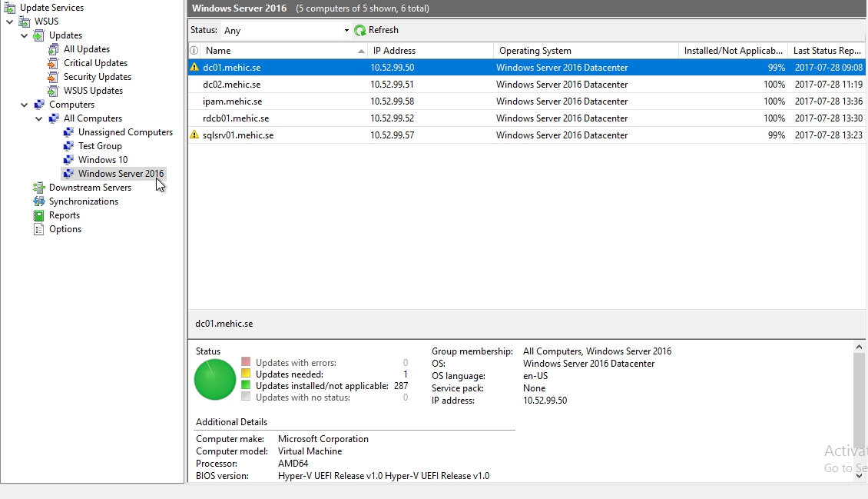Select the ipam.mehic.se computer row
Screen dimensions: 868x499
click(232, 101)
